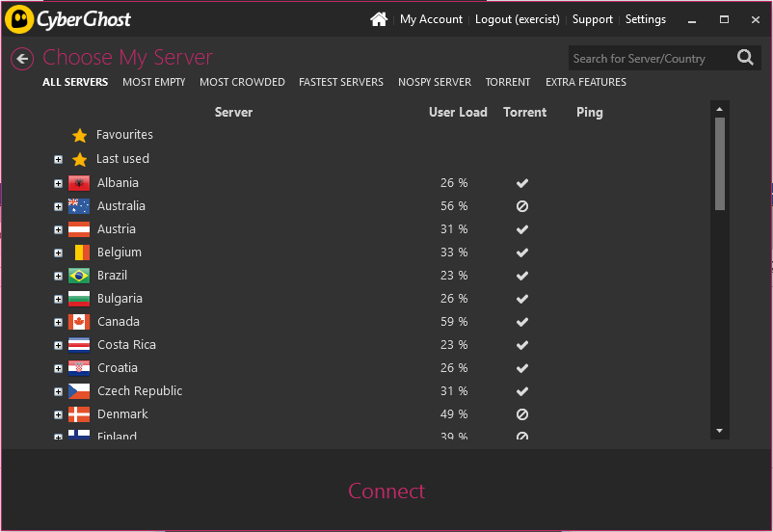Image resolution: width=773 pixels, height=532 pixels.
Task: Click the Albania flag icon
Action: pyautogui.click(x=79, y=183)
